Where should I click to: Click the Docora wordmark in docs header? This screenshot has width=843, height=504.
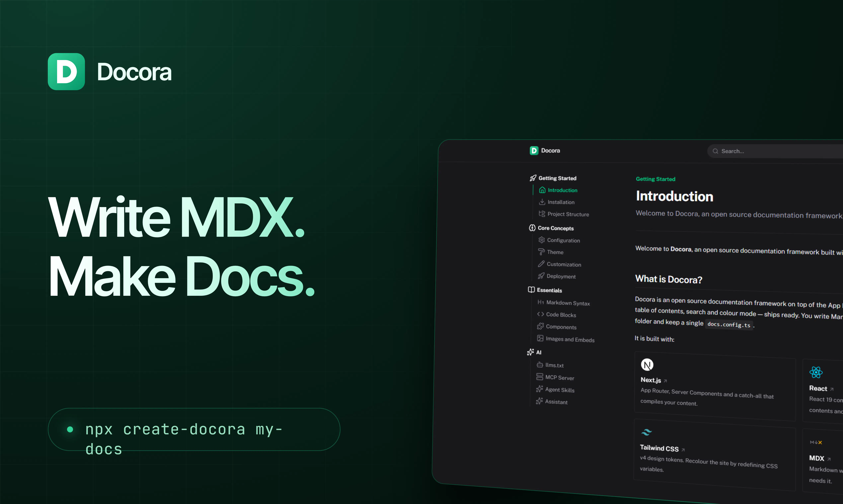[x=550, y=150]
